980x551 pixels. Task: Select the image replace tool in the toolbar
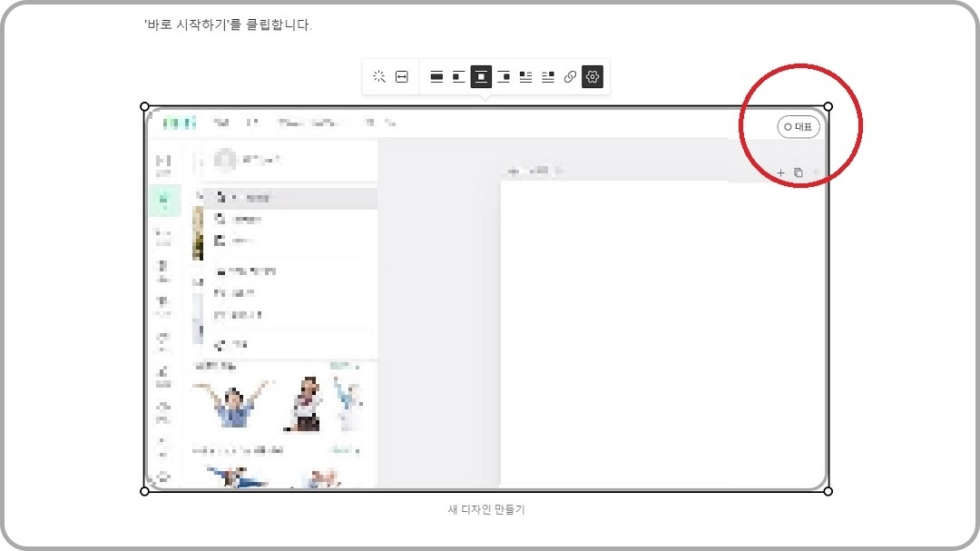pyautogui.click(x=379, y=77)
